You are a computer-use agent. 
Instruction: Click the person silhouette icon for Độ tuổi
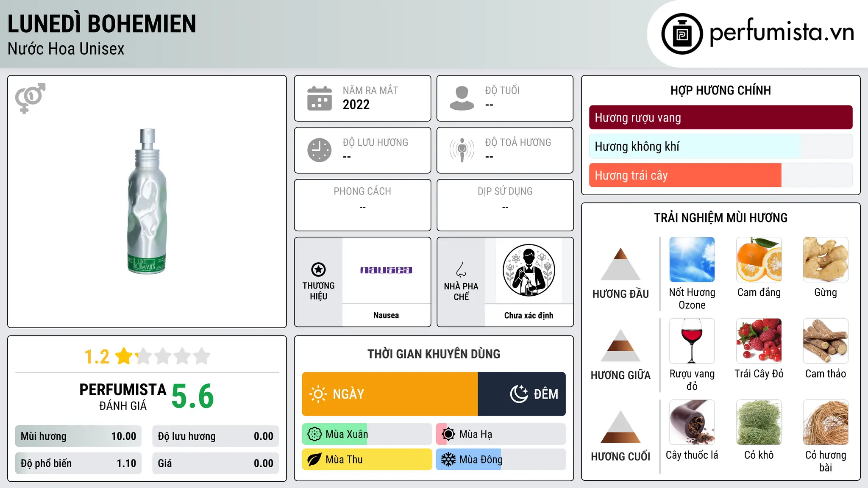(x=462, y=98)
